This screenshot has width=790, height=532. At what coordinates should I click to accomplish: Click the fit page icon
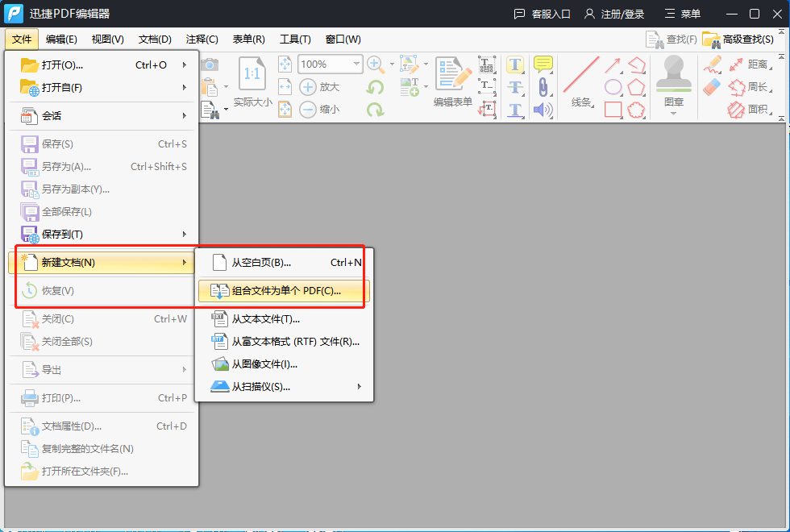coord(285,64)
